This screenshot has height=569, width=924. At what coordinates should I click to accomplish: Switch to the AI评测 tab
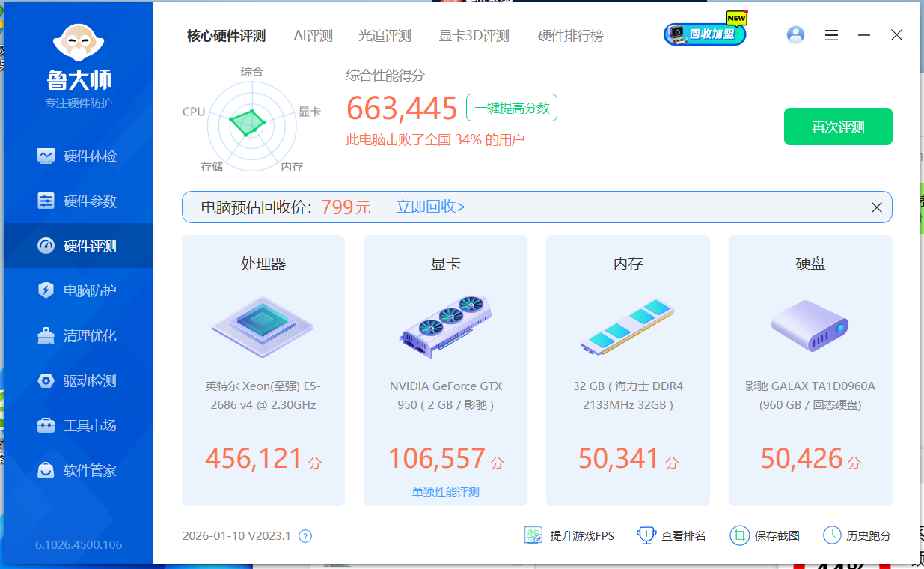coord(313,36)
